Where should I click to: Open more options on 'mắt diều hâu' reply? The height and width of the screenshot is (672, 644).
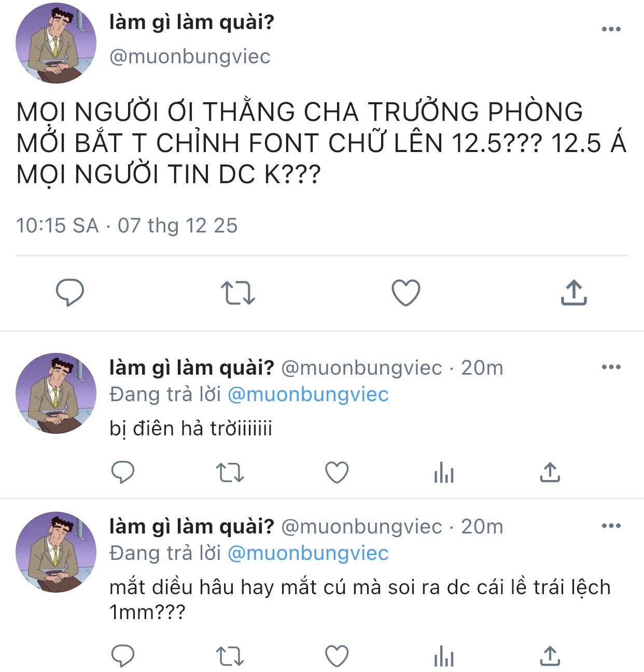[611, 526]
